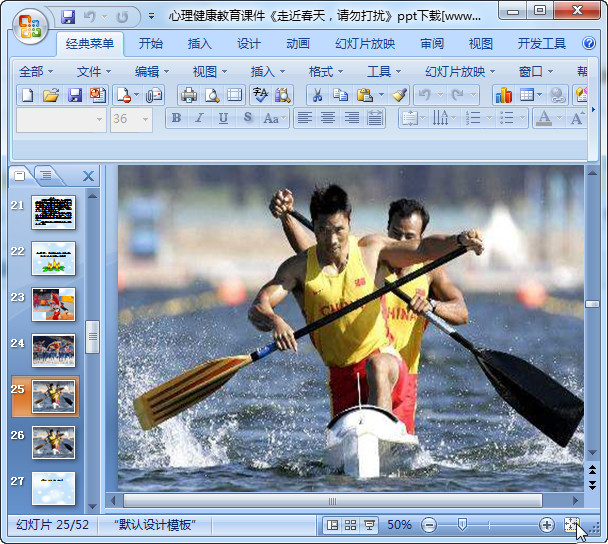Paste from clipboard icon
This screenshot has height=544, width=608.
pos(365,95)
